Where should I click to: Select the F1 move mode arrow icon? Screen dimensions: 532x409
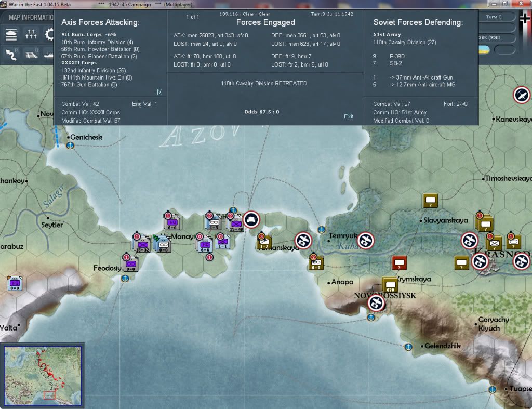click(11, 54)
